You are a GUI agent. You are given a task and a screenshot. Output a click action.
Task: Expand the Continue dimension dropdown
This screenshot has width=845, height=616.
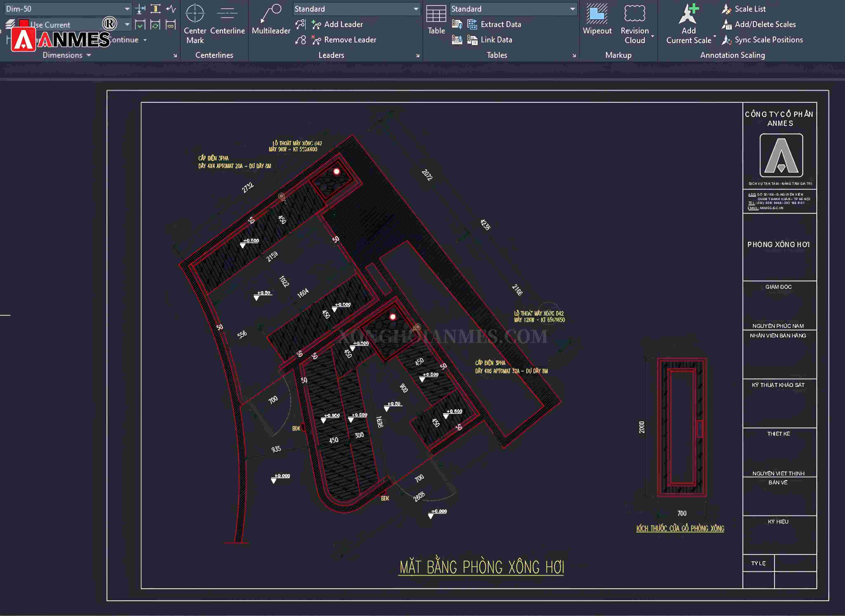[145, 40]
